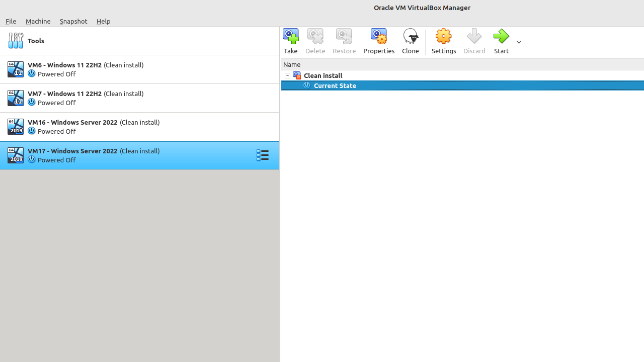Viewport: 644px width, 362px height.
Task: Open the Snapshot menu
Action: (73, 21)
